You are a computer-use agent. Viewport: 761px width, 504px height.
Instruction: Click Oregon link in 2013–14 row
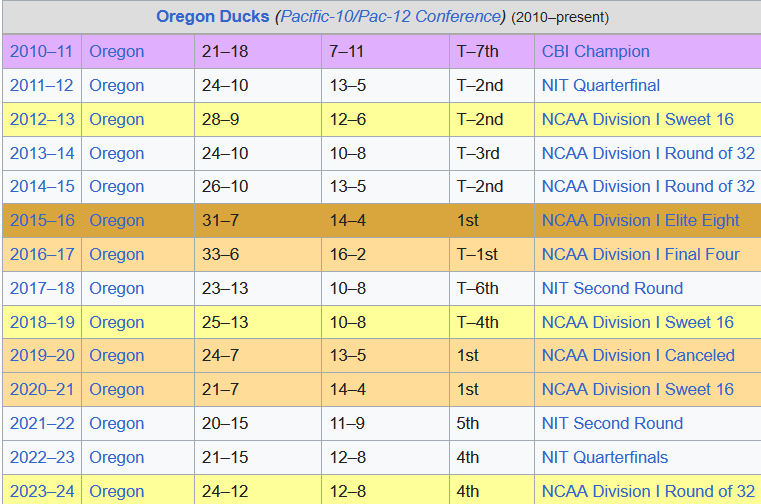(116, 153)
